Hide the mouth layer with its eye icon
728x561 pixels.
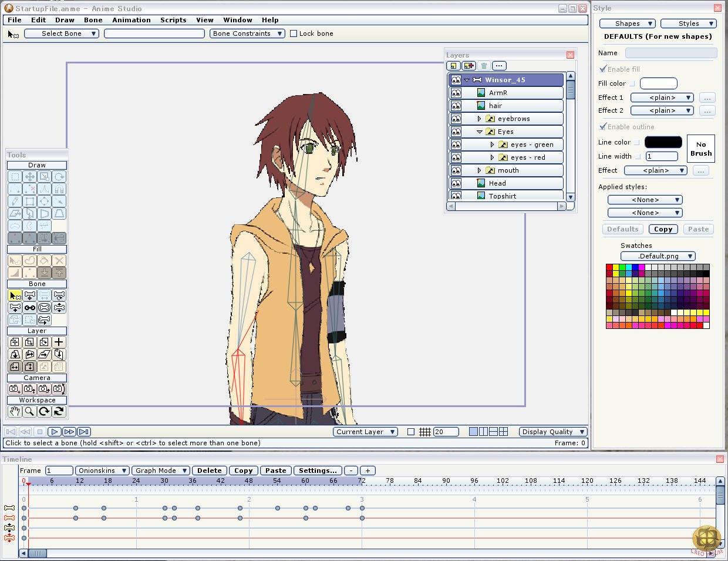coord(456,170)
